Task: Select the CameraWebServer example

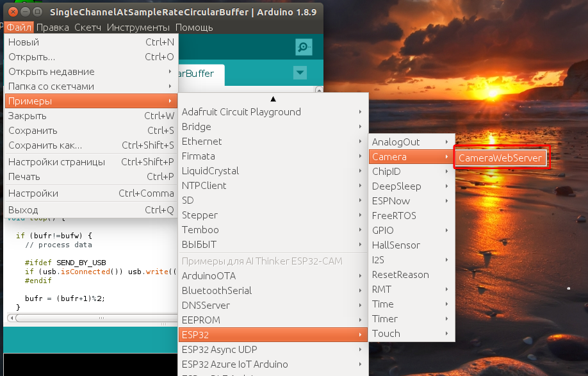Action: point(500,158)
